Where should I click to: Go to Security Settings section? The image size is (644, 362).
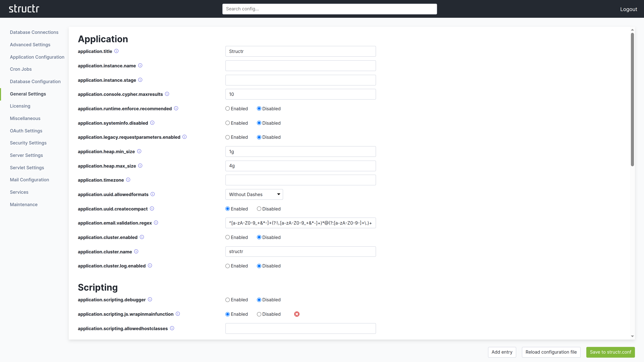tap(28, 143)
